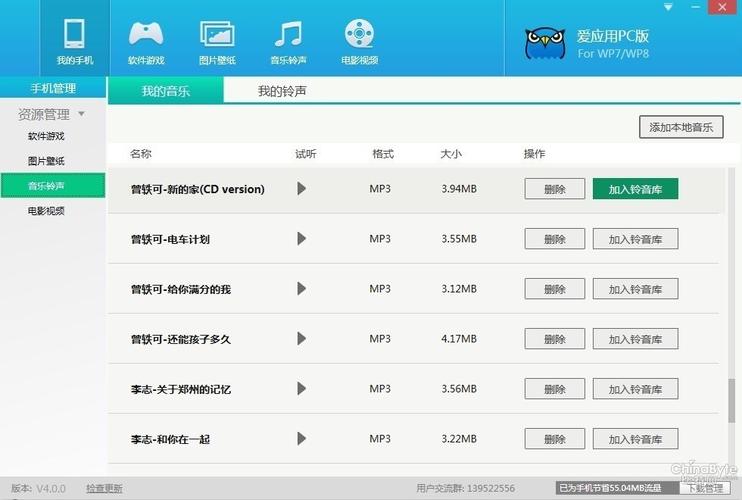Select song title 曾轶可-给你满分的我
Image resolution: width=742 pixels, height=500 pixels.
click(181, 289)
